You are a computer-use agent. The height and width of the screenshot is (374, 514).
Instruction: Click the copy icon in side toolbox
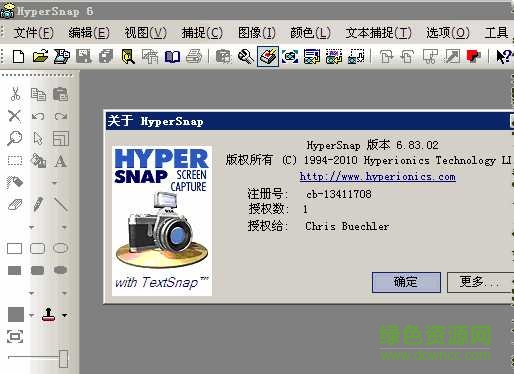tap(38, 94)
